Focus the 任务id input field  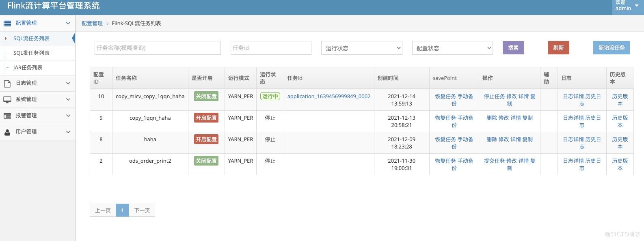(x=271, y=48)
